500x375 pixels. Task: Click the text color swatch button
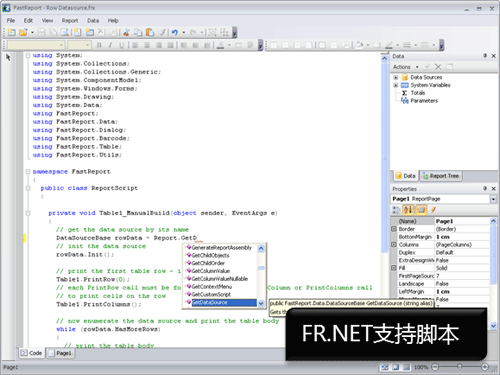[221, 45]
